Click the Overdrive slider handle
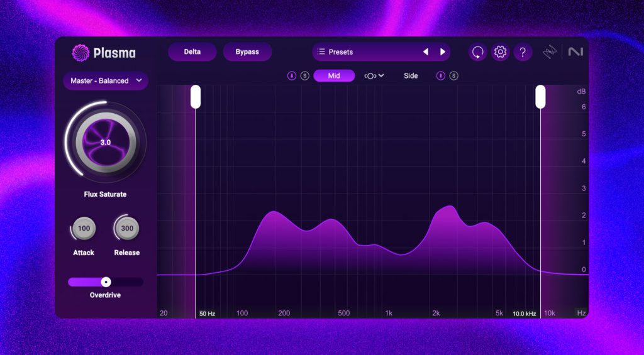644x355 pixels. pos(106,282)
